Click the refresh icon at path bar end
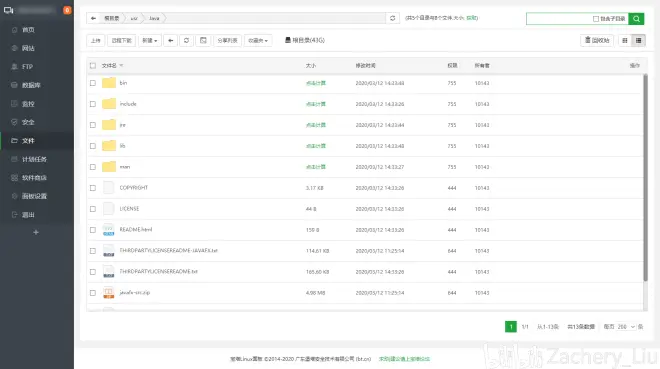 392,18
